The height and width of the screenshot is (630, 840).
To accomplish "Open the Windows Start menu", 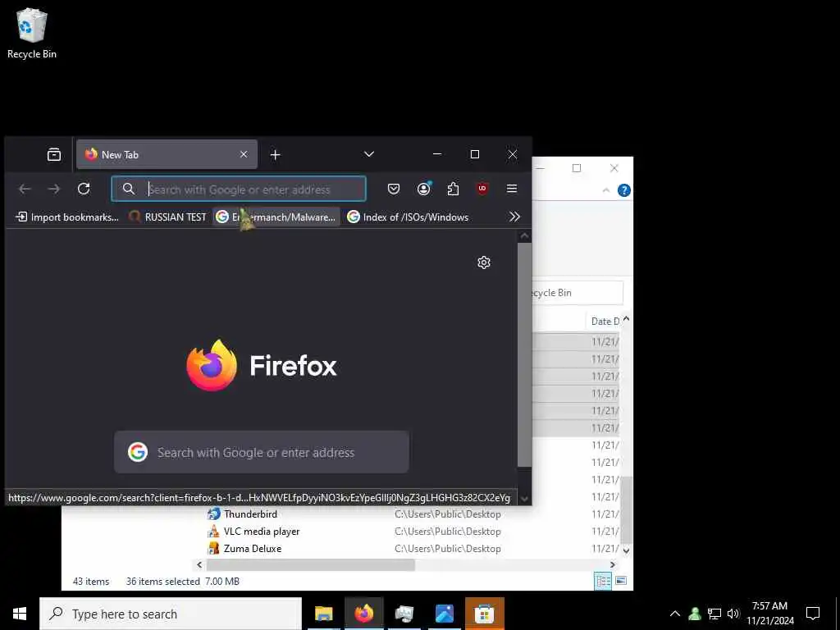I will [x=20, y=614].
